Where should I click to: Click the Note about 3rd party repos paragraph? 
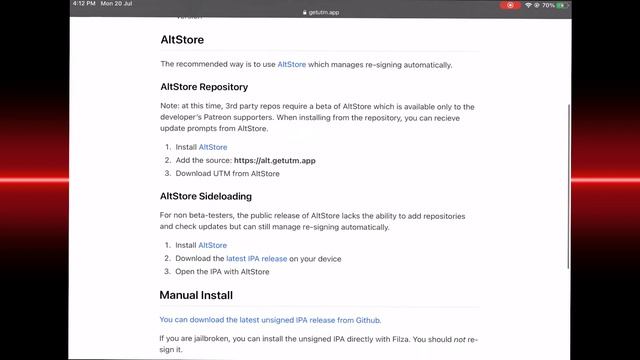click(x=317, y=118)
